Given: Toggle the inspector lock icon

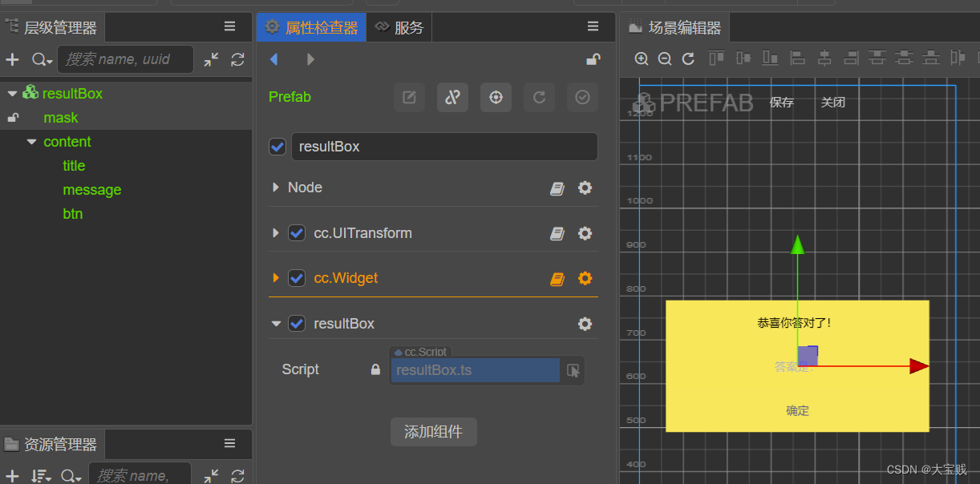Looking at the screenshot, I should [x=593, y=59].
